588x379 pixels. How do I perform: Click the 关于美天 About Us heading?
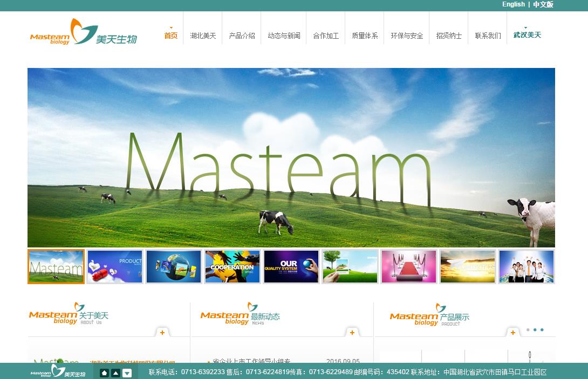[69, 313]
